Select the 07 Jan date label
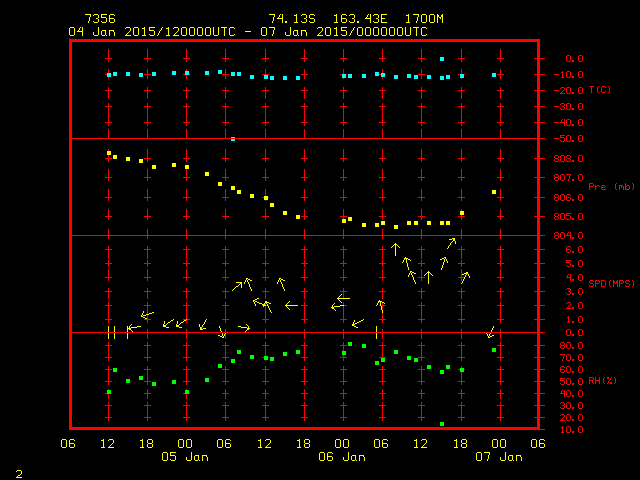 coord(498,457)
